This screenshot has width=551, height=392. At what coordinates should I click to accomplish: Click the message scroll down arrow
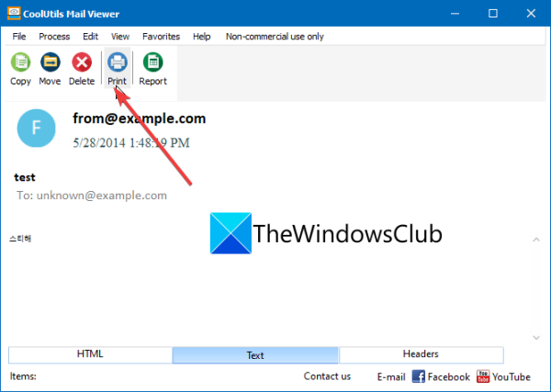536,338
